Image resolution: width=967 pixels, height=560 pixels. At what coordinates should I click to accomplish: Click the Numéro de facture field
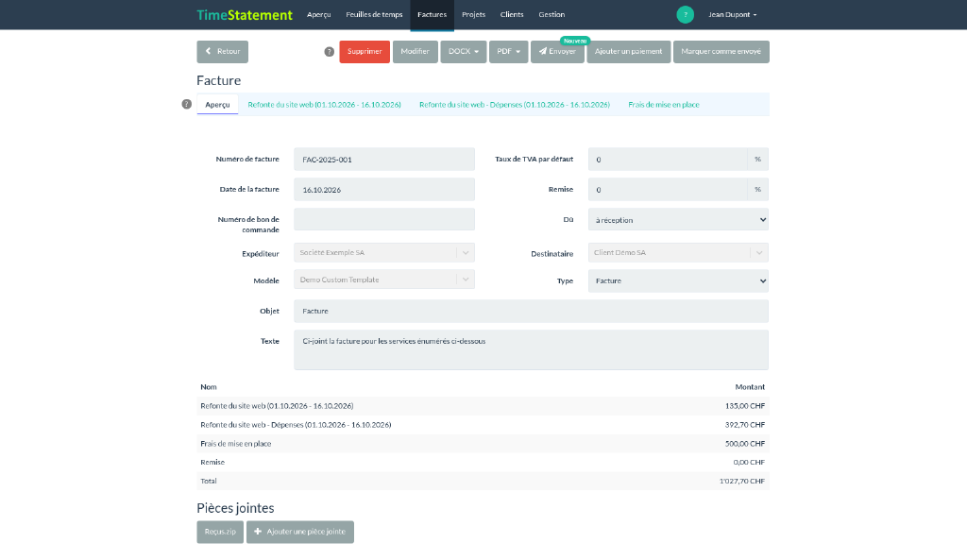point(384,159)
